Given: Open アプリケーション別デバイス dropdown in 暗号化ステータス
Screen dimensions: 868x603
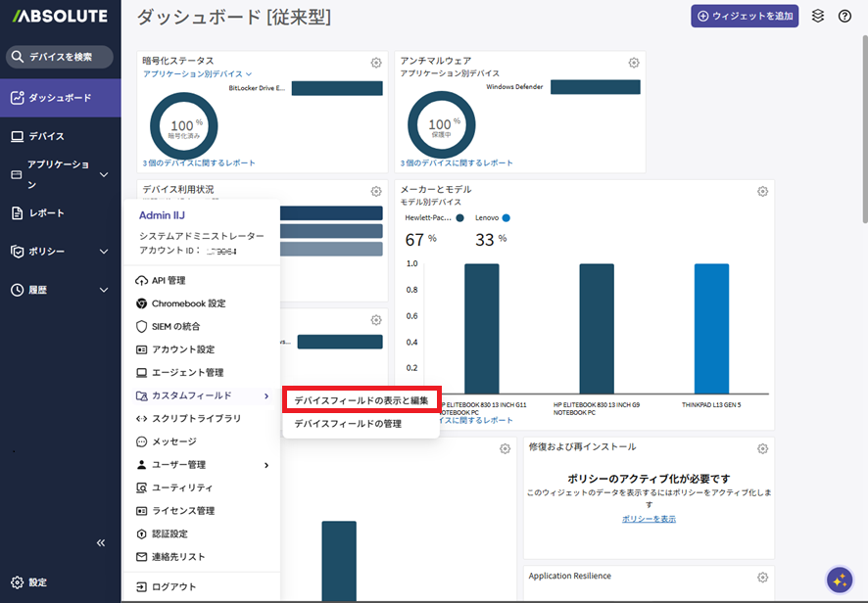Looking at the screenshot, I should [198, 73].
